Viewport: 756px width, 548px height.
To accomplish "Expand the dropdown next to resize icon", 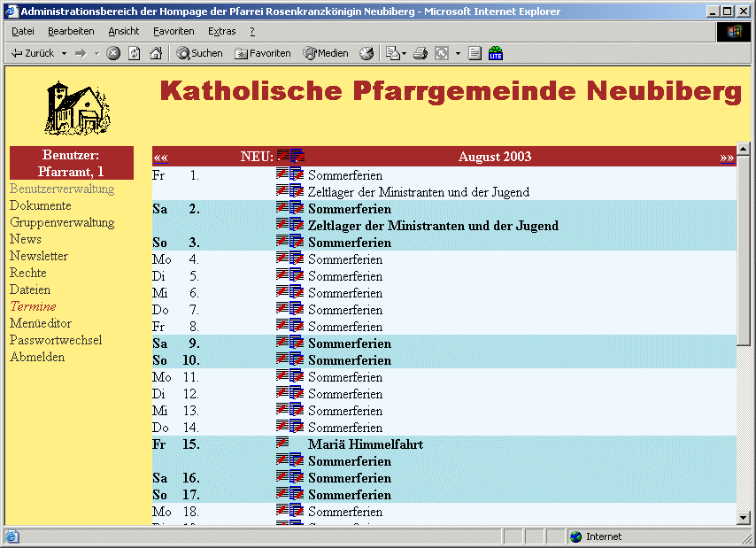I will [x=458, y=53].
